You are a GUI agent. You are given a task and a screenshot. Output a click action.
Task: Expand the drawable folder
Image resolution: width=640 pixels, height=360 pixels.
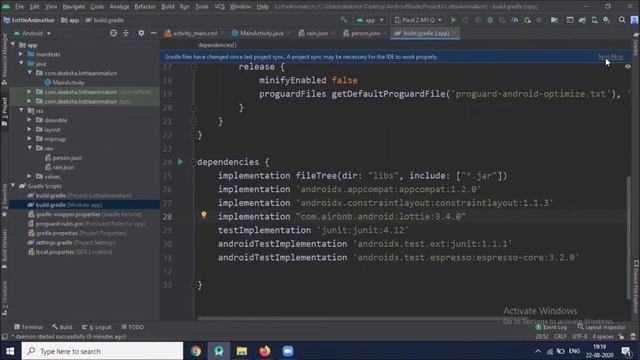pyautogui.click(x=29, y=120)
